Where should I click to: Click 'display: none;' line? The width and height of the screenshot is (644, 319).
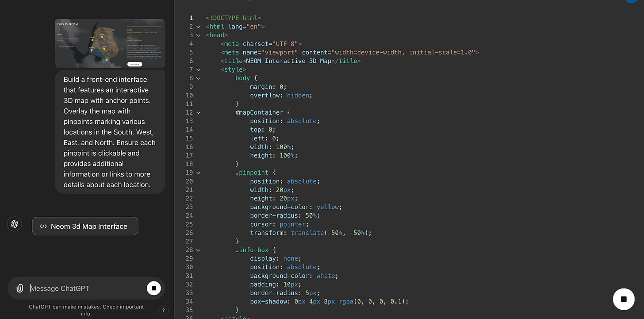(276, 258)
